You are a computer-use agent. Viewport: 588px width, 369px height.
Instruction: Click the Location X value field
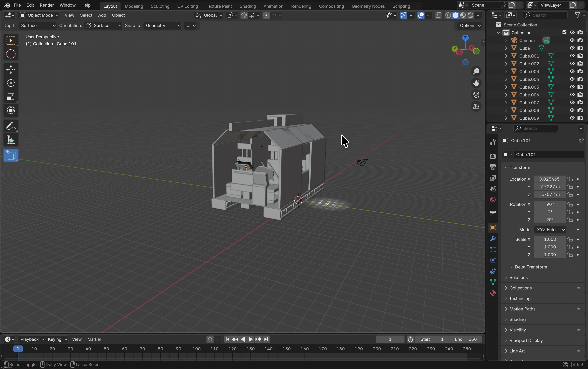click(x=549, y=179)
